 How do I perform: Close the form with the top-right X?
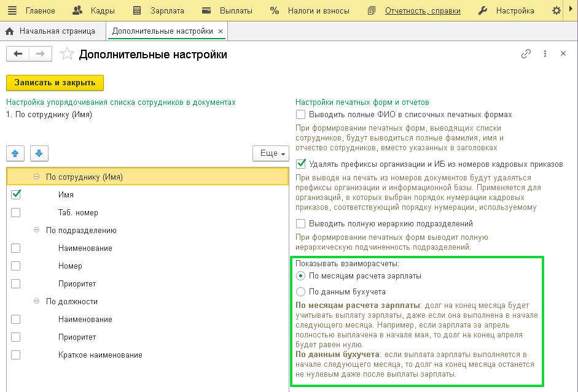pyautogui.click(x=563, y=54)
